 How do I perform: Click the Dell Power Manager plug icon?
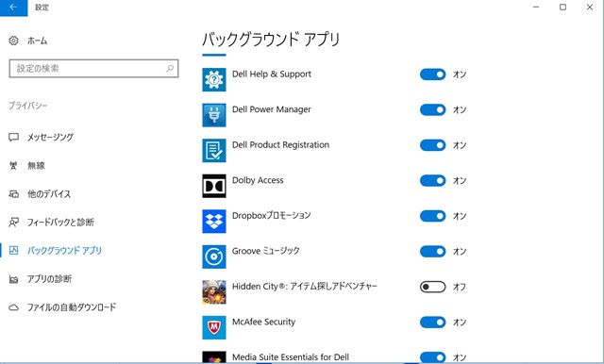pyautogui.click(x=214, y=115)
